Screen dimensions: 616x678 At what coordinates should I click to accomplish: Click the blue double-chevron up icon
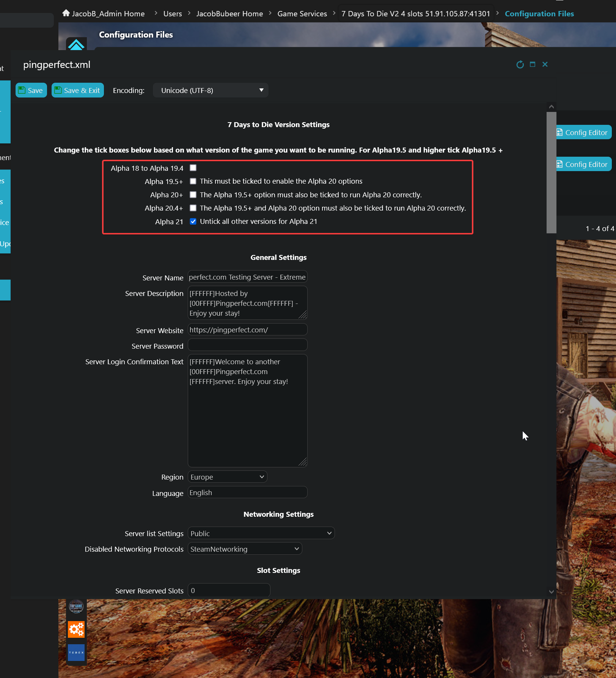pyautogui.click(x=76, y=45)
